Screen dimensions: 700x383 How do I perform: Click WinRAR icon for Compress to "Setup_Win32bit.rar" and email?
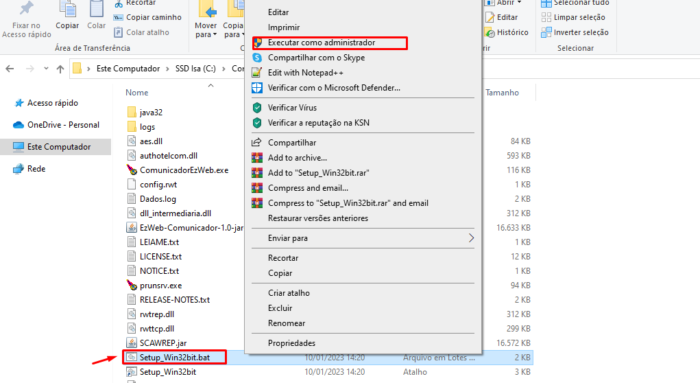click(257, 203)
